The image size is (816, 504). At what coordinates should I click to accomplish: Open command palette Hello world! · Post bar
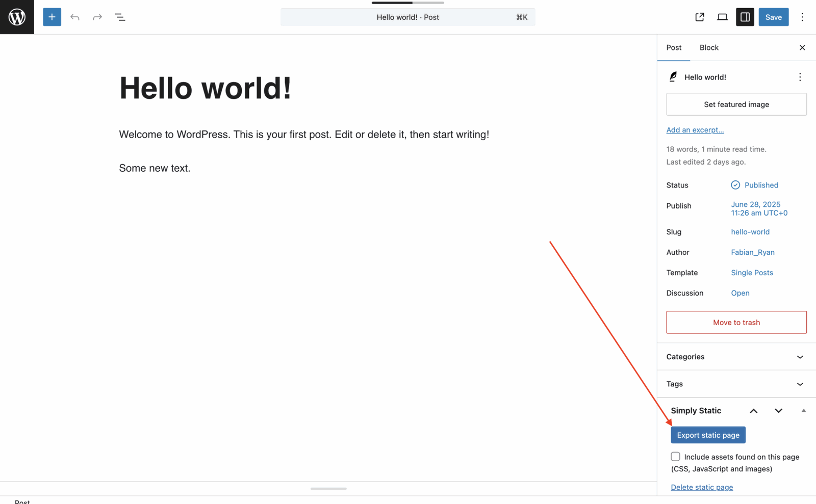click(407, 17)
